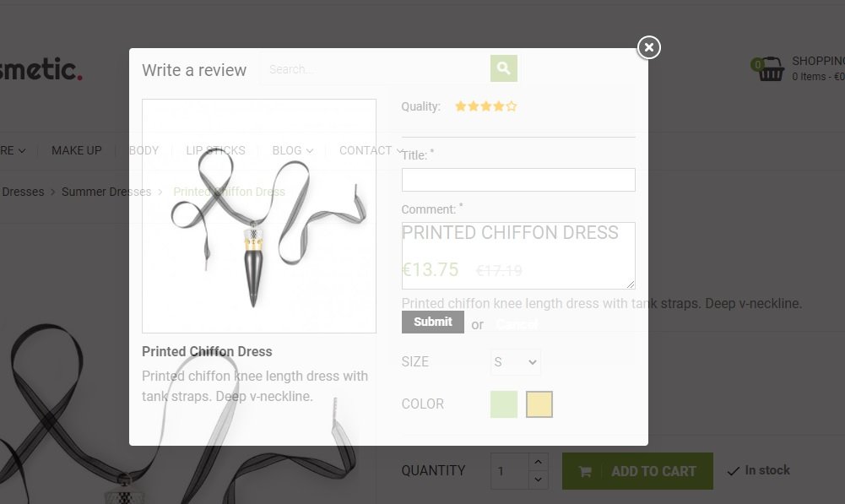Open the MAKE UP menu item
Image resolution: width=845 pixels, height=504 pixels.
77,150
